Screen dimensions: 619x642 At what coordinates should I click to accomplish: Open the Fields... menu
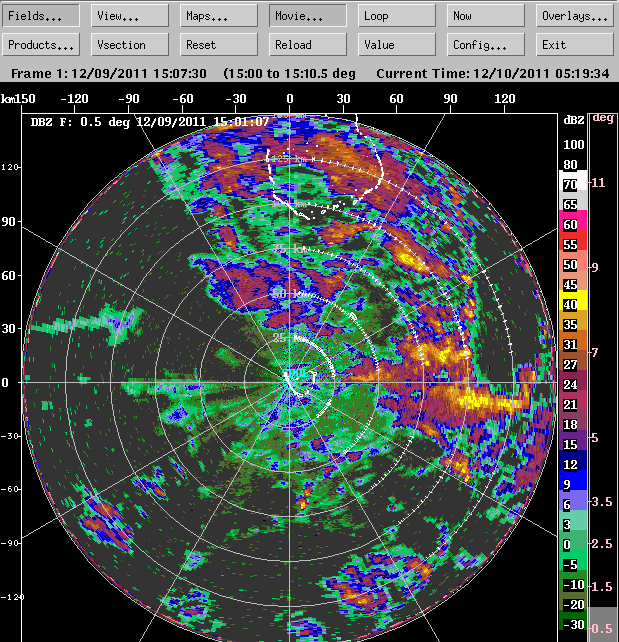(x=41, y=16)
